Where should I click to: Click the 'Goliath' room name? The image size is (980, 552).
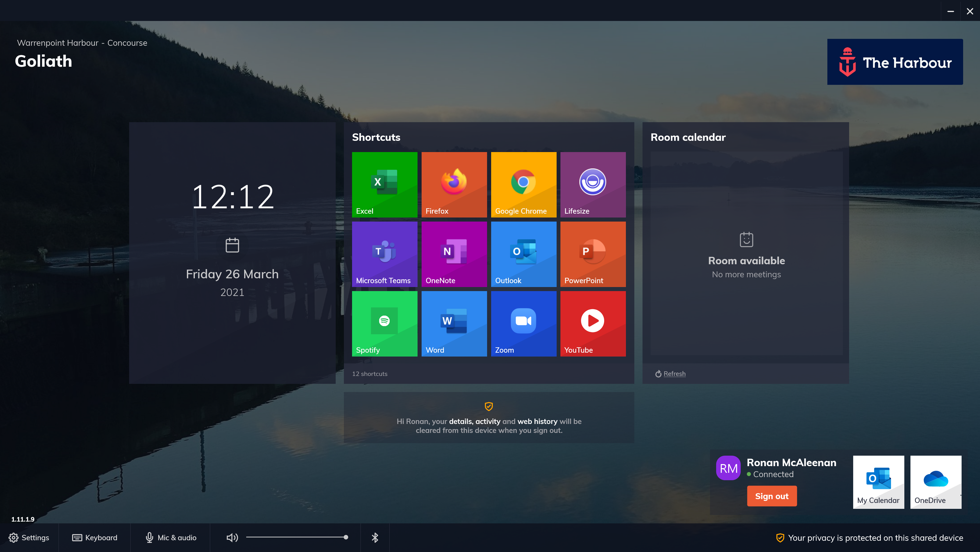point(43,61)
